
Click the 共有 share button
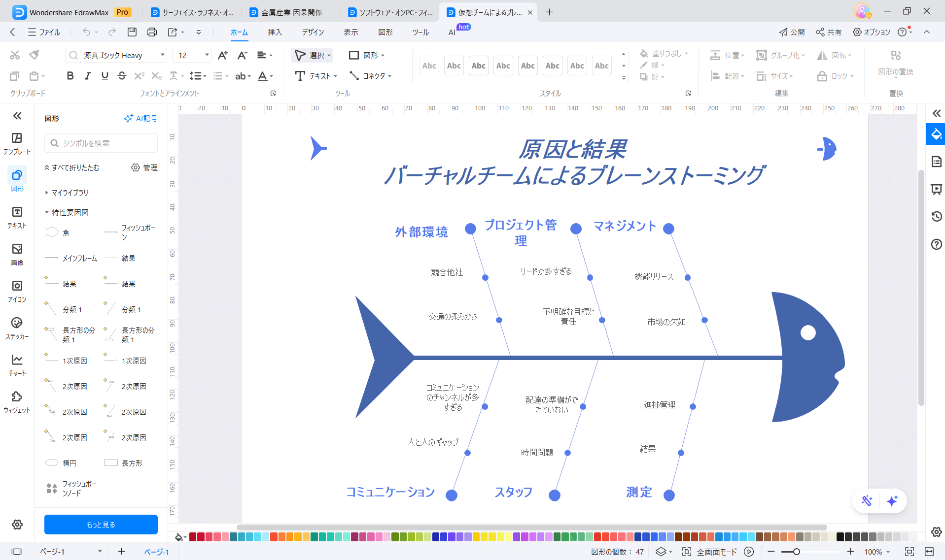click(x=829, y=32)
